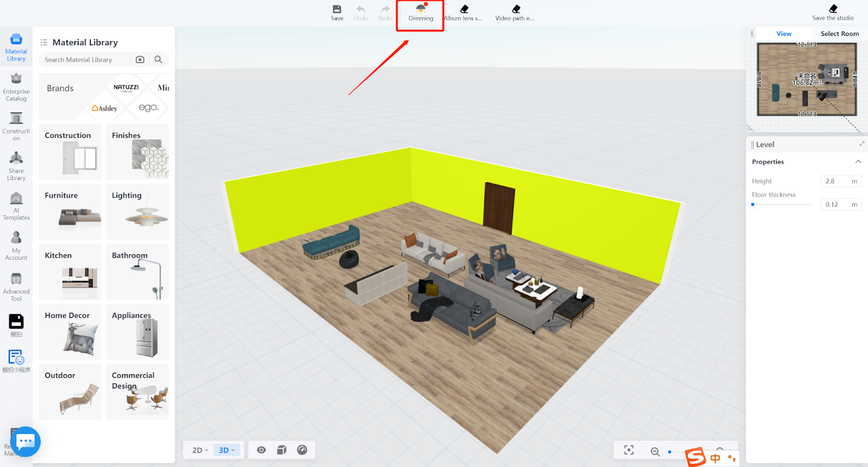Open Enterprise Catalog in the sidebar
The image size is (868, 467).
point(16,87)
